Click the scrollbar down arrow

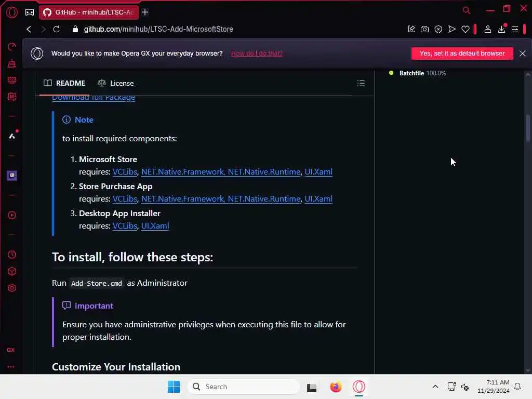[528, 370]
